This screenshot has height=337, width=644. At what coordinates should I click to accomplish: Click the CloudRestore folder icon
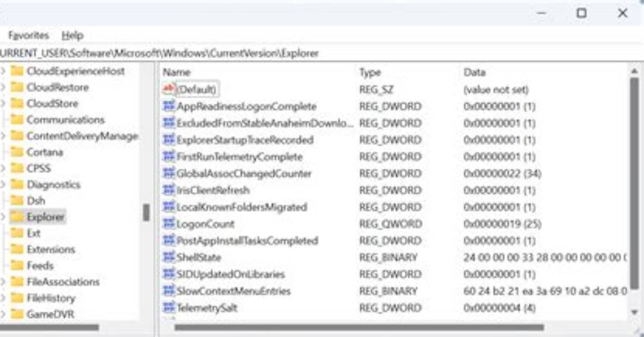tap(17, 87)
